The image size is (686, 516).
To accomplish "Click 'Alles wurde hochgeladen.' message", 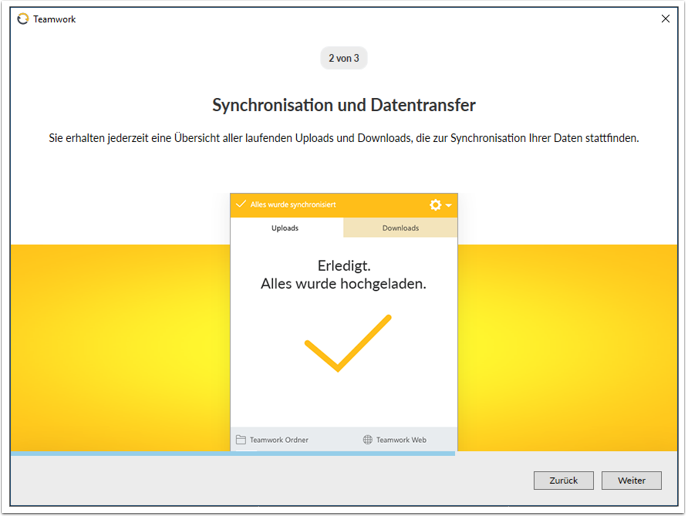I will tap(343, 284).
